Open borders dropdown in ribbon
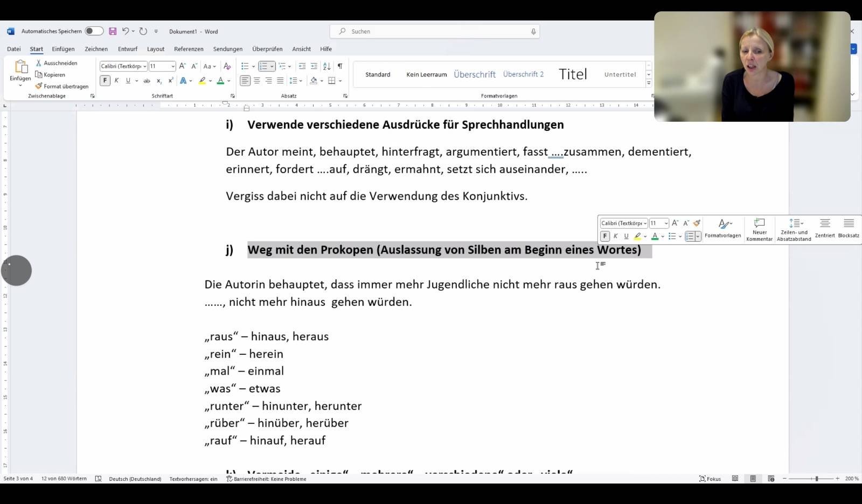Screen dimensions: 862x504 [x=340, y=81]
